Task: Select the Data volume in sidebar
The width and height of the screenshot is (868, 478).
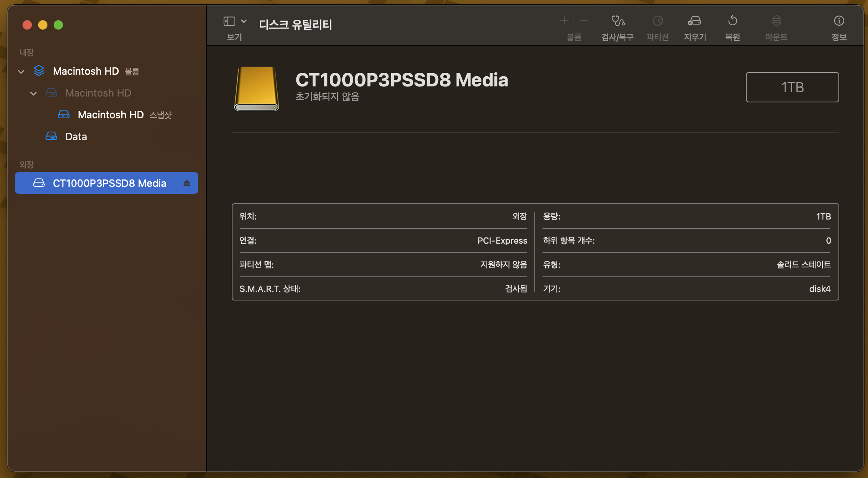Action: [76, 137]
